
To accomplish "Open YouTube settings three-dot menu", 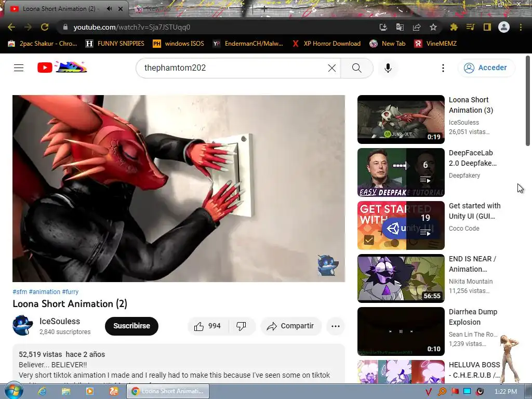I will (443, 68).
